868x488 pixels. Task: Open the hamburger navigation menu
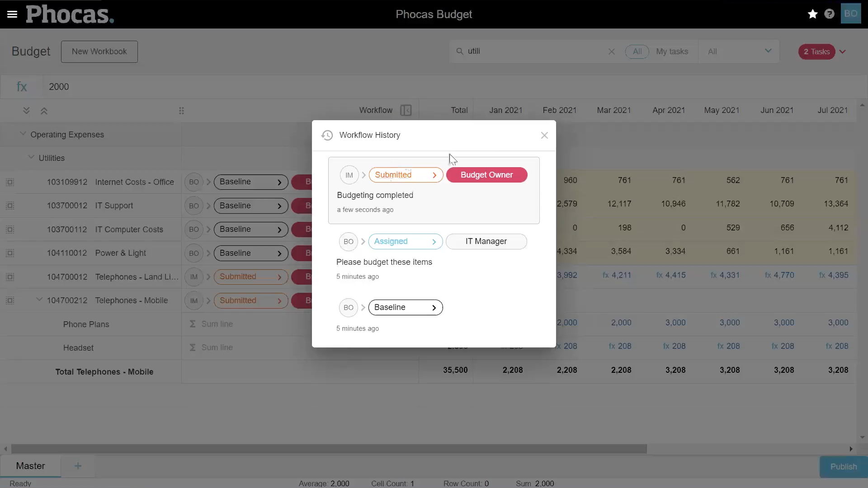coord(12,14)
